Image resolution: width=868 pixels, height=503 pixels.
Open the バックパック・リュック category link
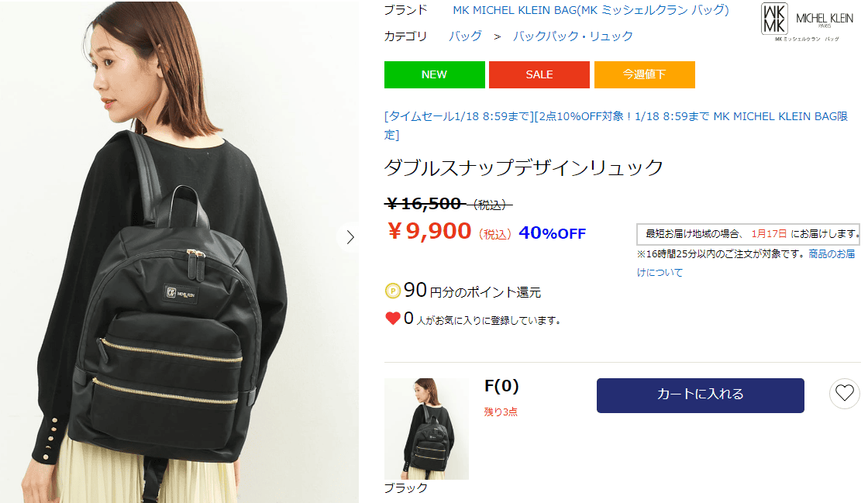click(573, 36)
